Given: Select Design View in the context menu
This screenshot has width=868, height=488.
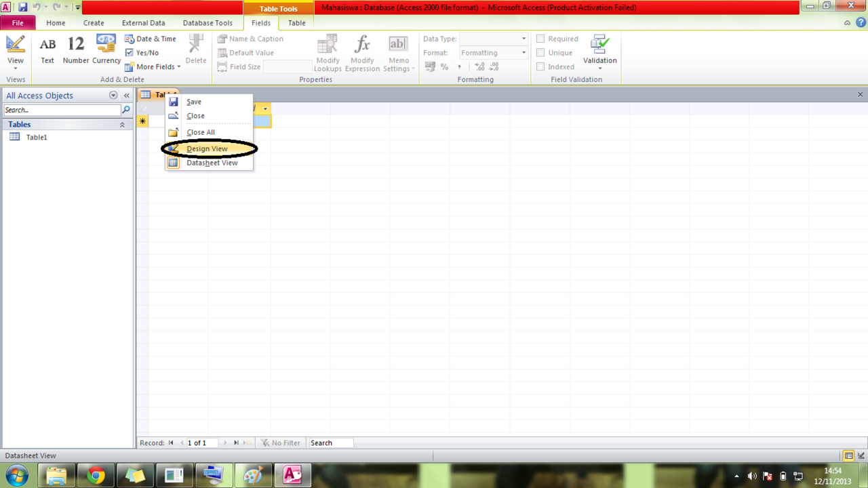Looking at the screenshot, I should pyautogui.click(x=209, y=148).
